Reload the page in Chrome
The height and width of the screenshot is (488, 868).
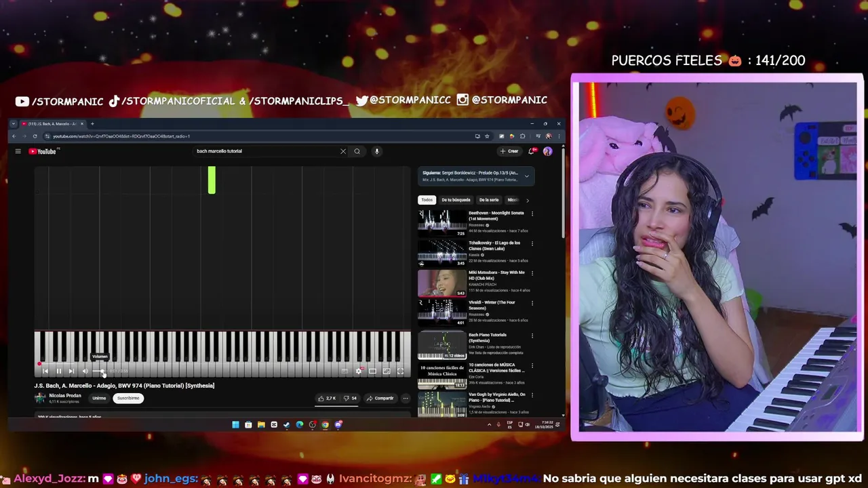point(35,136)
